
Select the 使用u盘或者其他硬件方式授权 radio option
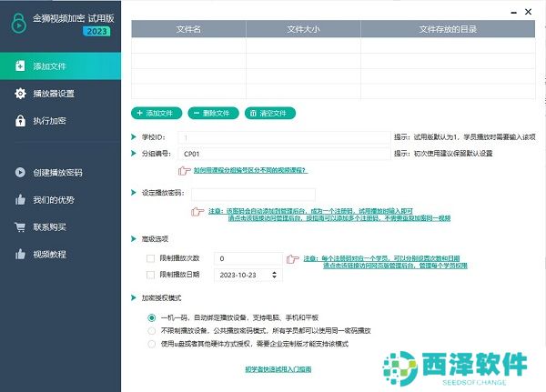click(x=151, y=344)
